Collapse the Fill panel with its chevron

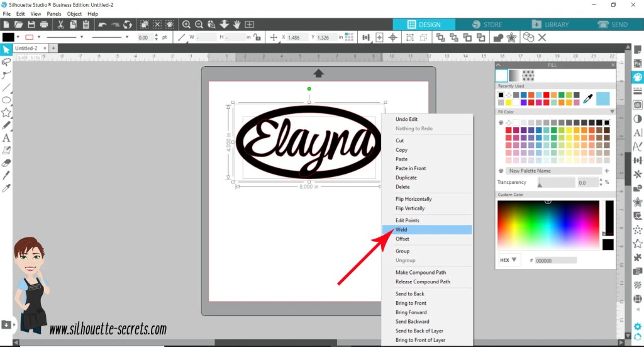click(x=498, y=65)
